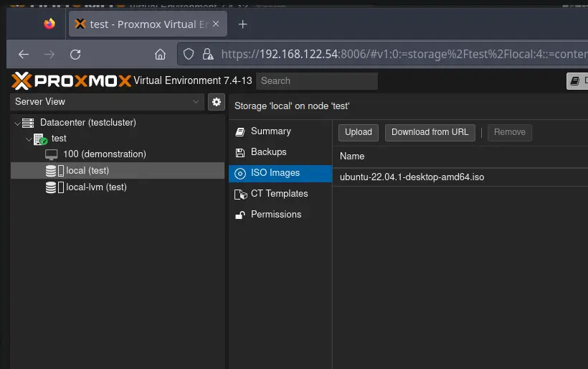Screen dimensions: 588x369
Task: Reload the current page
Action: [75, 55]
